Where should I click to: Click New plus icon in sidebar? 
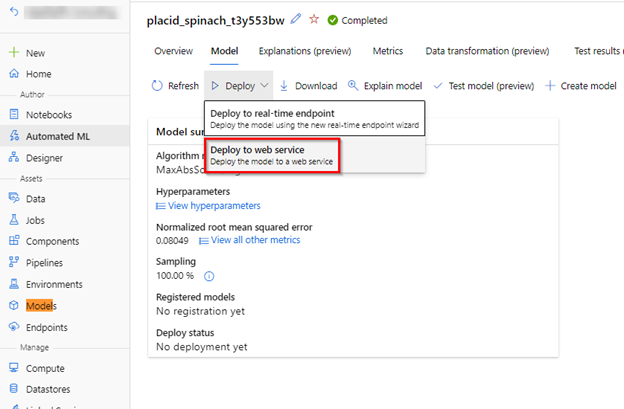click(14, 52)
